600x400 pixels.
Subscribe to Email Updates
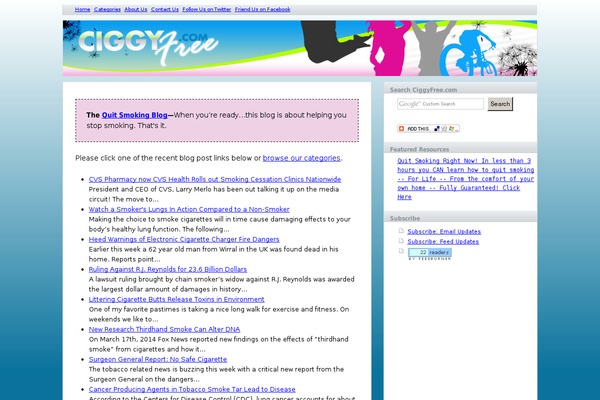444,232
